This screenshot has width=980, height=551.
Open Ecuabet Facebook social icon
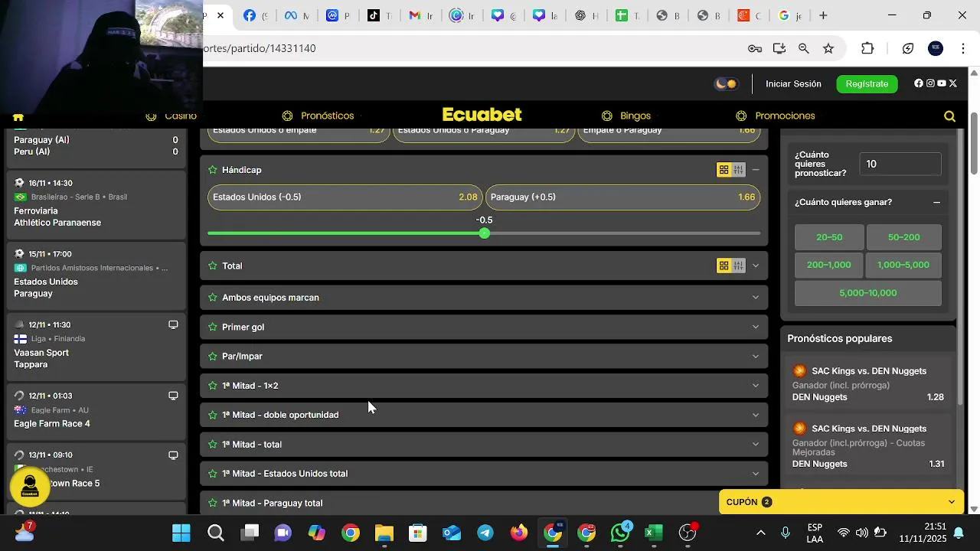point(919,83)
